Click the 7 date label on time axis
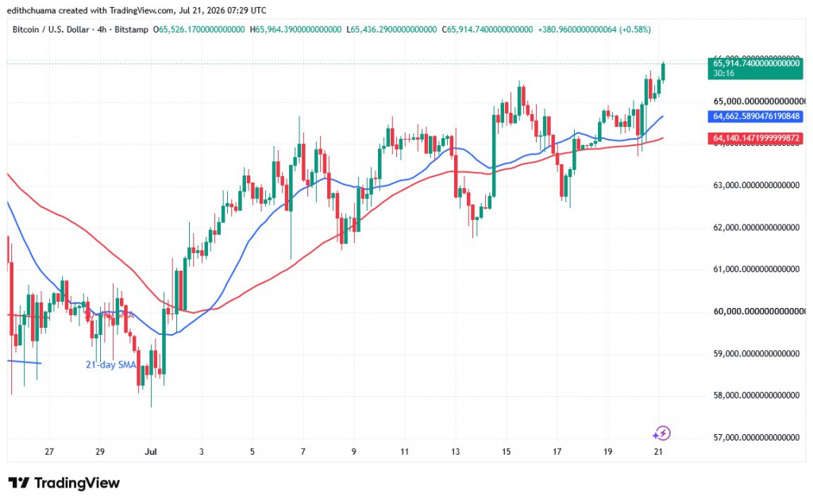Viewport: 813px width, 504px height. tap(303, 452)
